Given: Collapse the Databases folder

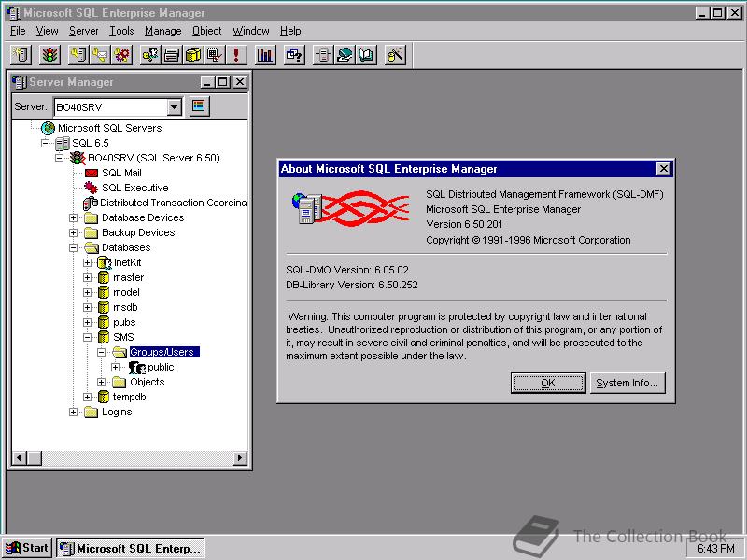Looking at the screenshot, I should pyautogui.click(x=73, y=247).
